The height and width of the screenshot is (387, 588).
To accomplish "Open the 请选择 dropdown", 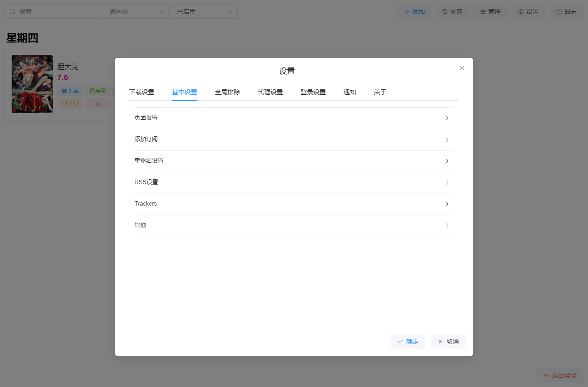I will pyautogui.click(x=137, y=12).
